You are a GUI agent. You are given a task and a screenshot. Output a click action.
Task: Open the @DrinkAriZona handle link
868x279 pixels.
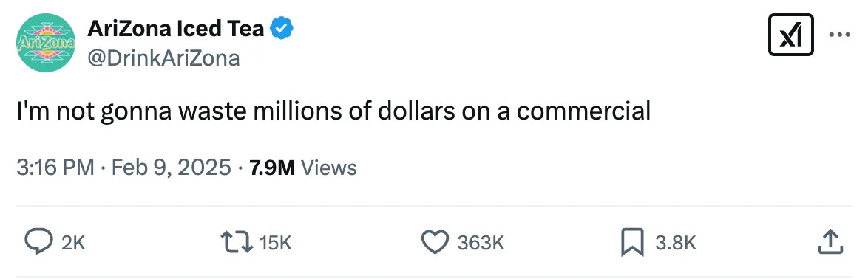coord(163,58)
